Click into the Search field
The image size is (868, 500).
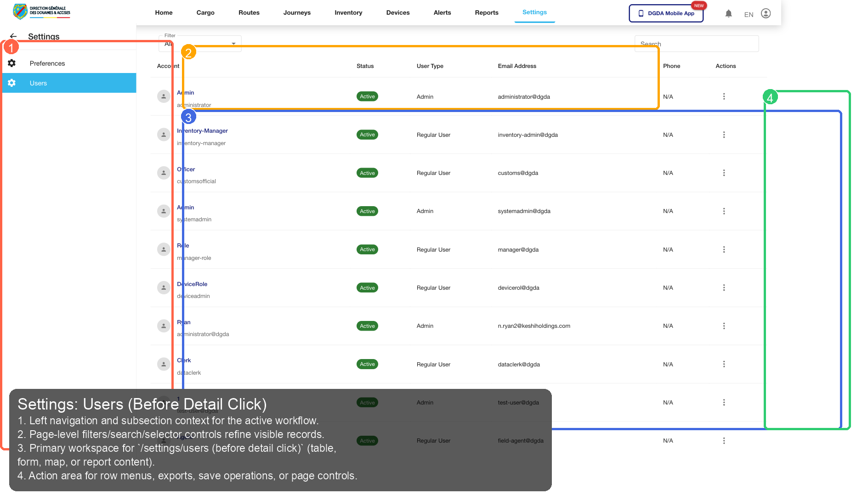point(696,43)
